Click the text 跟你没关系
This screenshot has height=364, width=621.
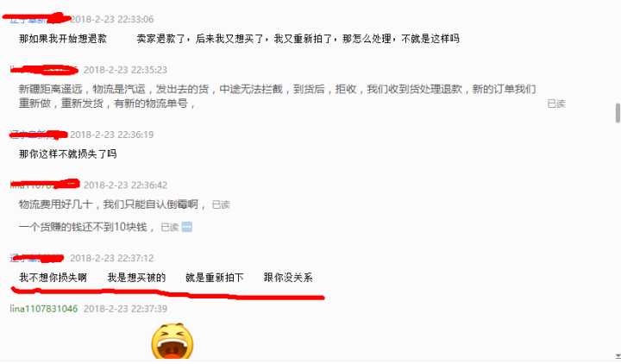coord(288,278)
